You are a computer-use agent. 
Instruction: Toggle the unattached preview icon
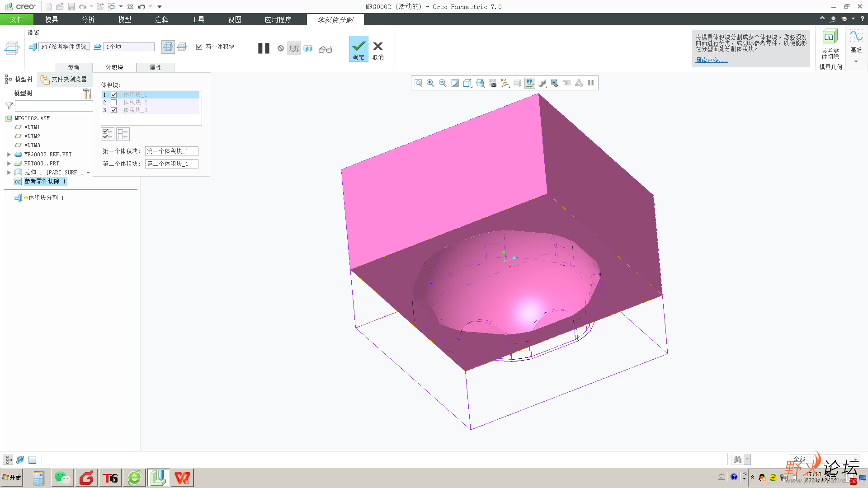[x=294, y=48]
